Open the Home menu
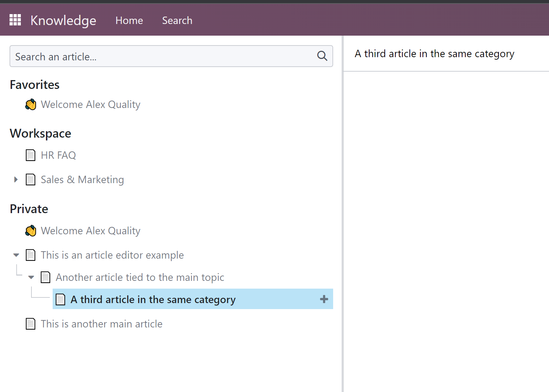This screenshot has width=549, height=392. click(x=129, y=20)
